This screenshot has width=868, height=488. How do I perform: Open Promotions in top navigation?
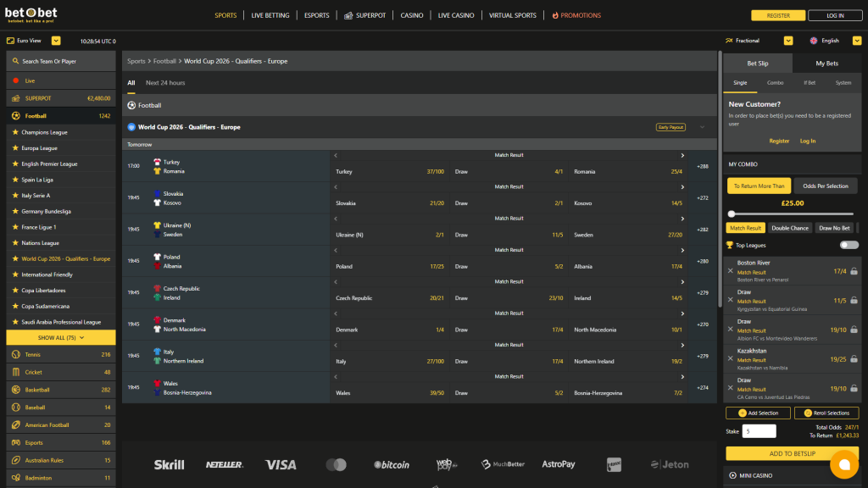coord(576,15)
